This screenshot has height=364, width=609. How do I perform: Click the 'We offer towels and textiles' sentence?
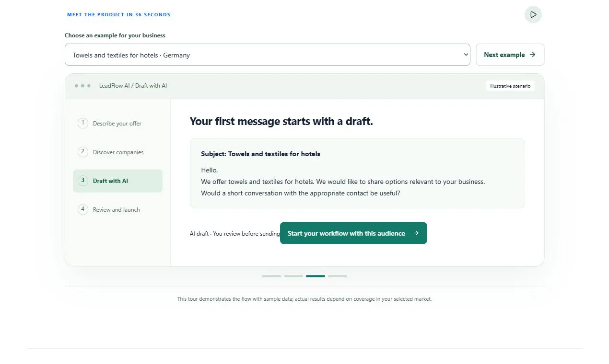(x=343, y=182)
